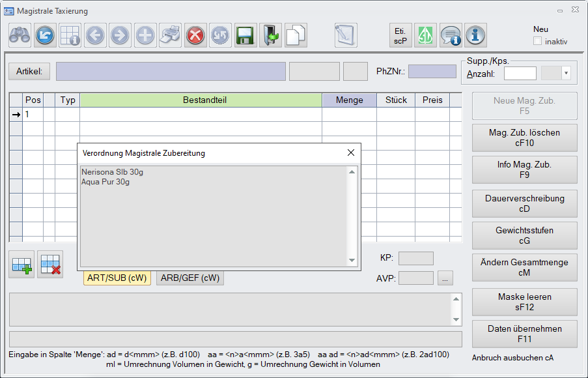Click the printer icon in toolbar

click(x=170, y=35)
